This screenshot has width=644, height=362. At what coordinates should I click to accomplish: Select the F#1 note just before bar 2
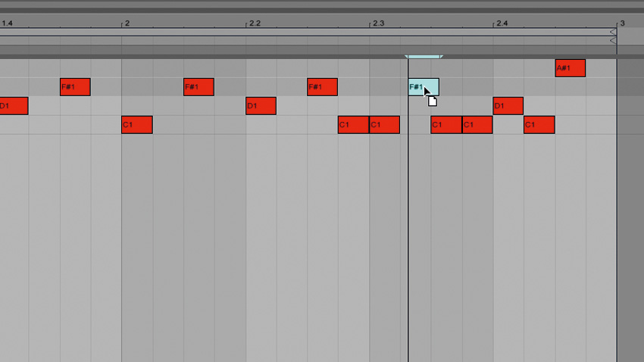[x=75, y=87]
